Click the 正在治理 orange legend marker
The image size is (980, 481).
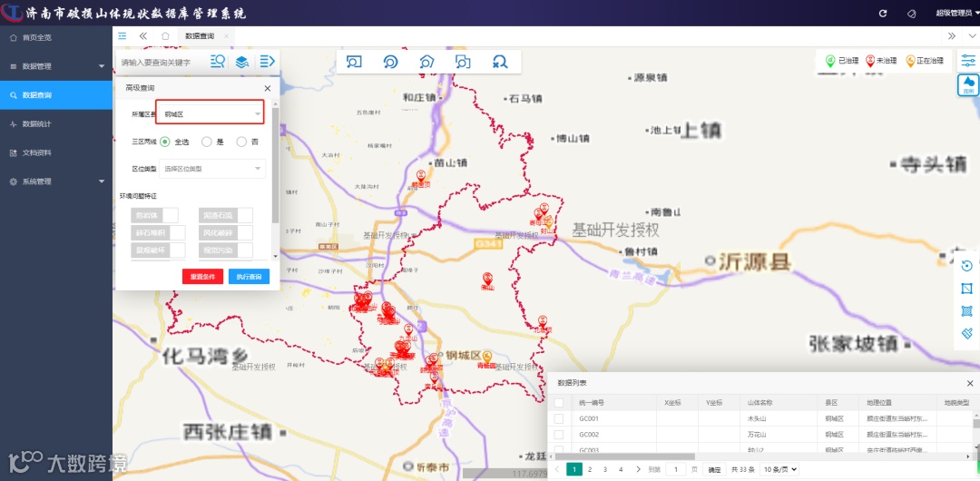point(911,61)
